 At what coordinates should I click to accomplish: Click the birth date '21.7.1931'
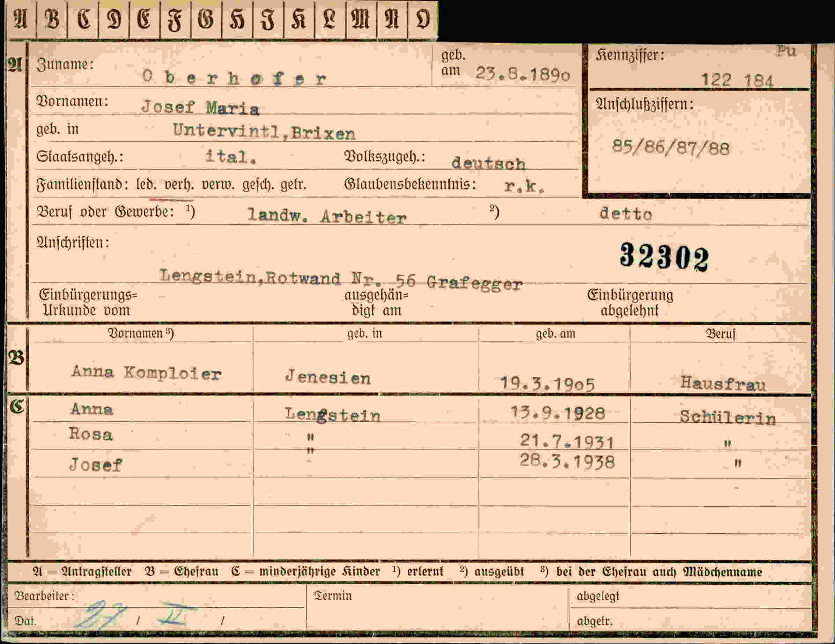coord(567,442)
